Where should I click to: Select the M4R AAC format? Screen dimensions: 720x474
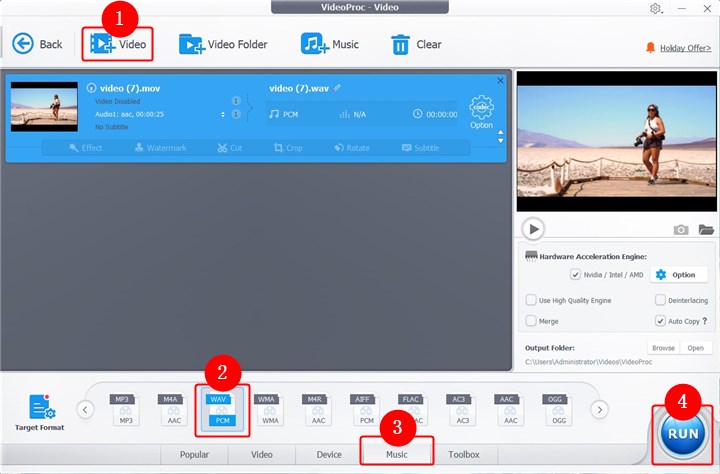click(x=318, y=409)
